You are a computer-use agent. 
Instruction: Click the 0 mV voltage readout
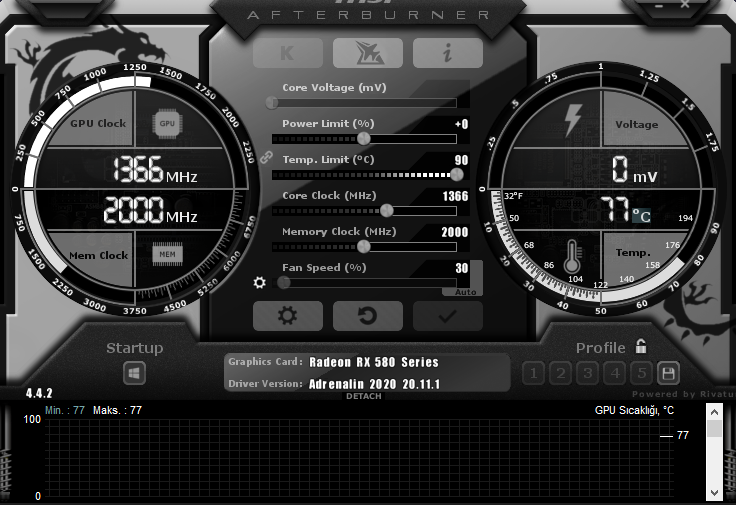[634, 169]
